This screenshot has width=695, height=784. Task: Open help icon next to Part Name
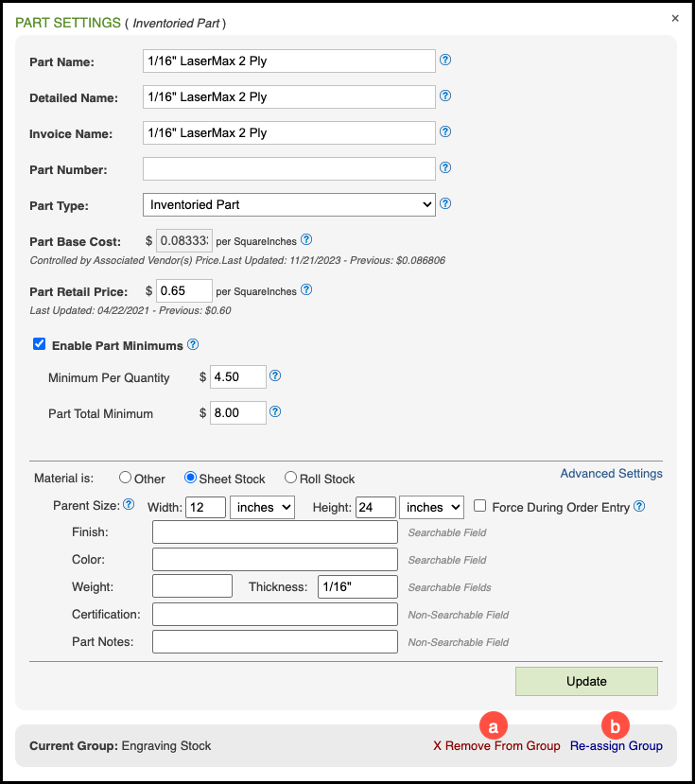(x=445, y=60)
